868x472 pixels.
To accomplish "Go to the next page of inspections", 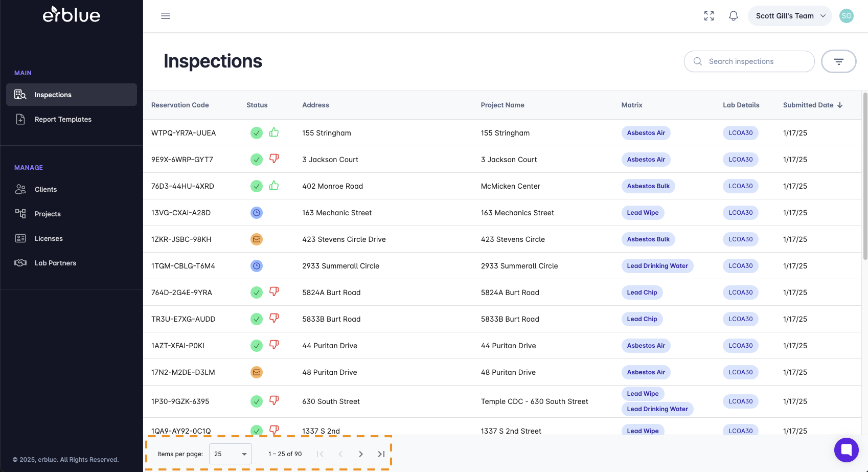I will pyautogui.click(x=361, y=454).
